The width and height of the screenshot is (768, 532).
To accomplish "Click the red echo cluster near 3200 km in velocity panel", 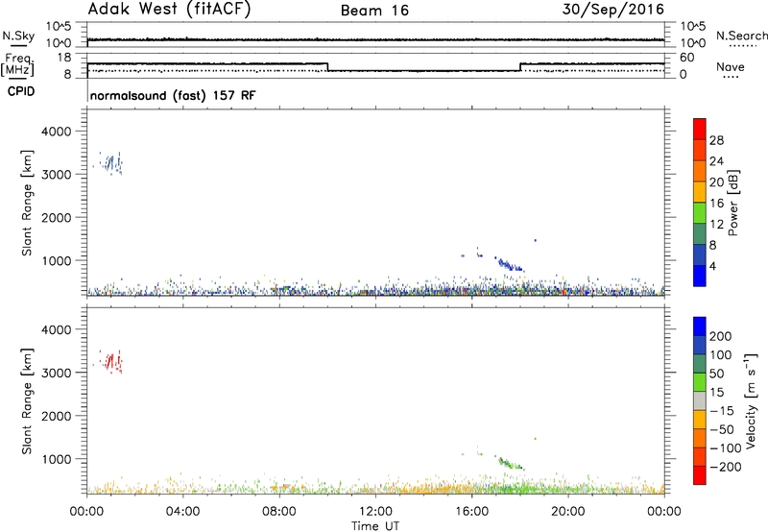I will click(110, 361).
